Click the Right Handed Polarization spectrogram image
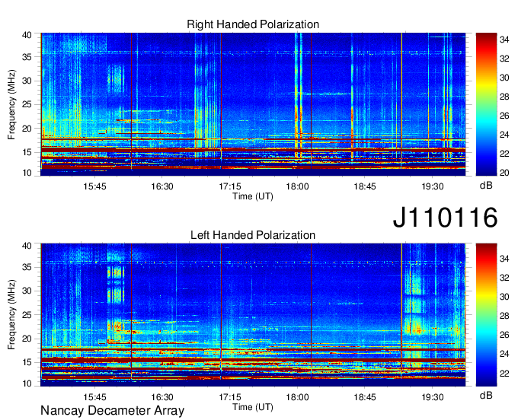This screenshot has width=518, height=420. [x=253, y=104]
